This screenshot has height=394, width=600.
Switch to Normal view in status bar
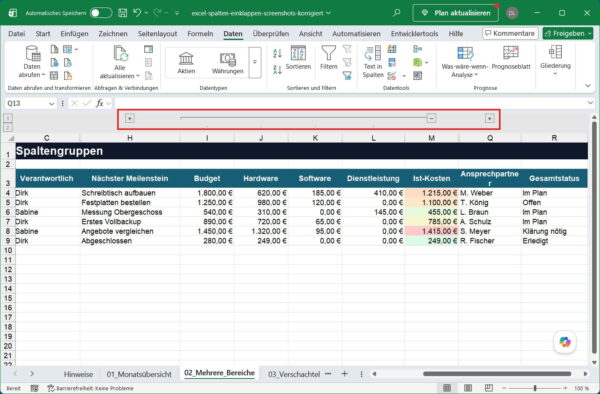(447, 388)
